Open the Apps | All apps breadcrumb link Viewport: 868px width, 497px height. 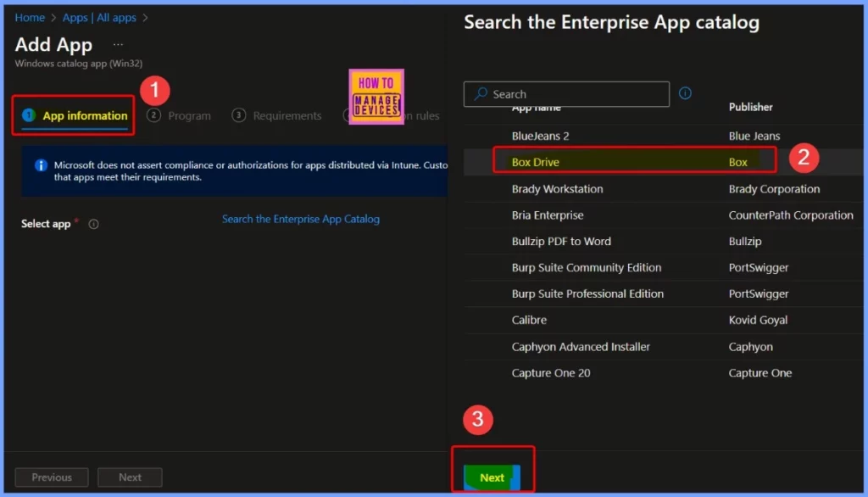pyautogui.click(x=99, y=18)
